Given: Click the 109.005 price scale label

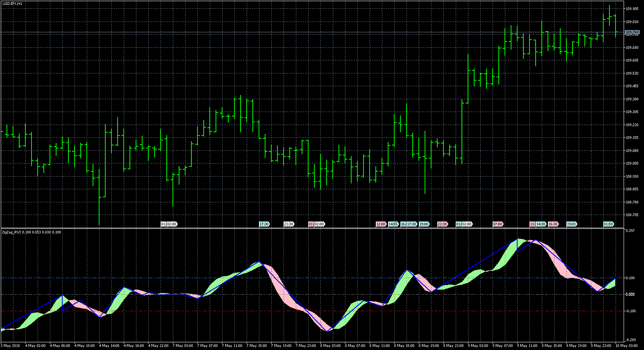Looking at the screenshot, I should click(632, 163).
